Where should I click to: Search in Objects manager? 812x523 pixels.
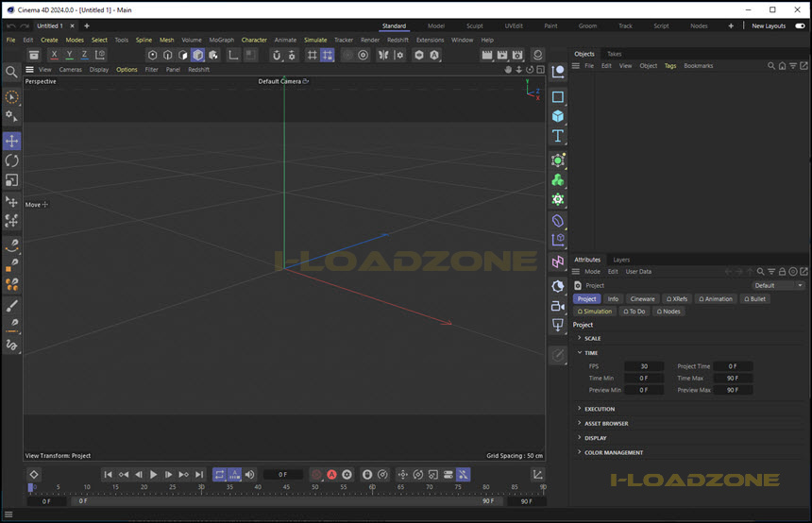click(x=771, y=66)
